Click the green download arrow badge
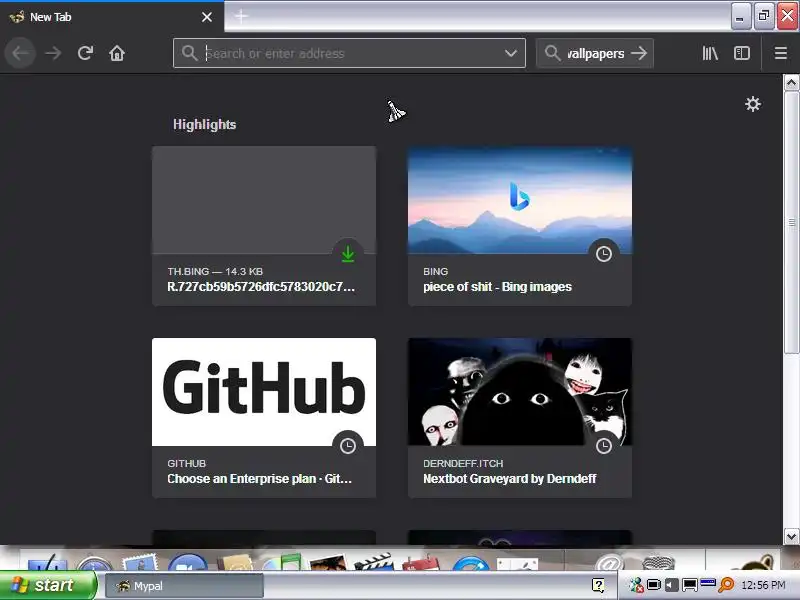The height and width of the screenshot is (600, 800). coord(348,254)
